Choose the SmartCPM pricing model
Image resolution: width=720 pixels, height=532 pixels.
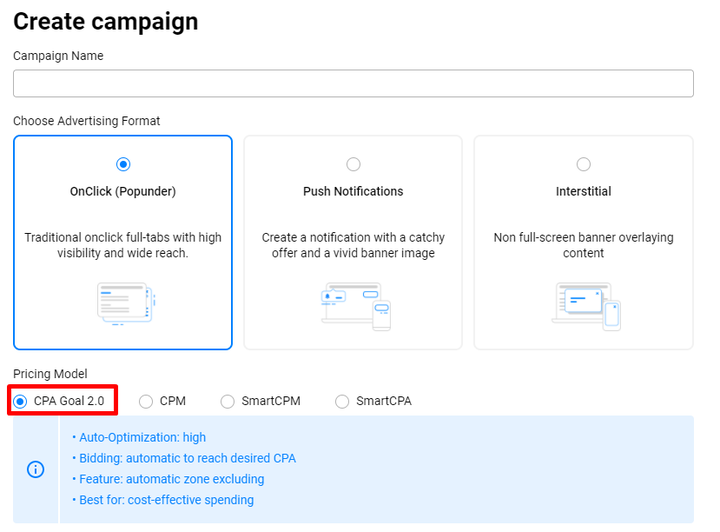pos(228,401)
